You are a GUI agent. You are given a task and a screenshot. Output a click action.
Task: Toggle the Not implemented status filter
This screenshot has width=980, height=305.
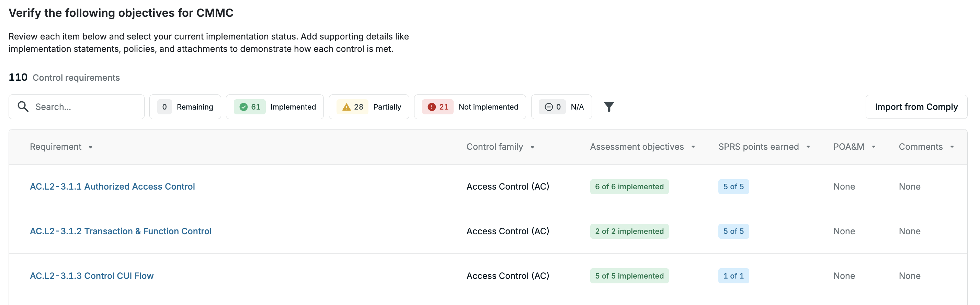pos(470,107)
